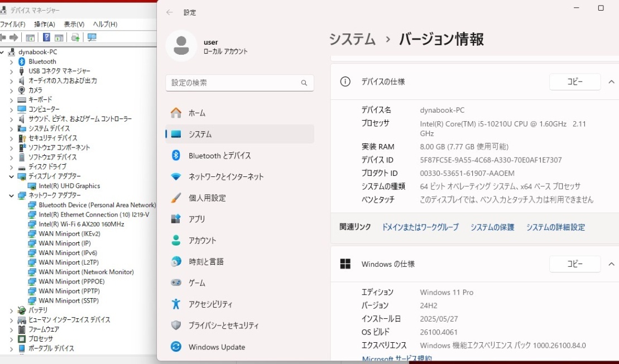Screen dimensions: 619x364
Task: Expand the Bluetooth node in Device Manager
Action: [x=12, y=62]
